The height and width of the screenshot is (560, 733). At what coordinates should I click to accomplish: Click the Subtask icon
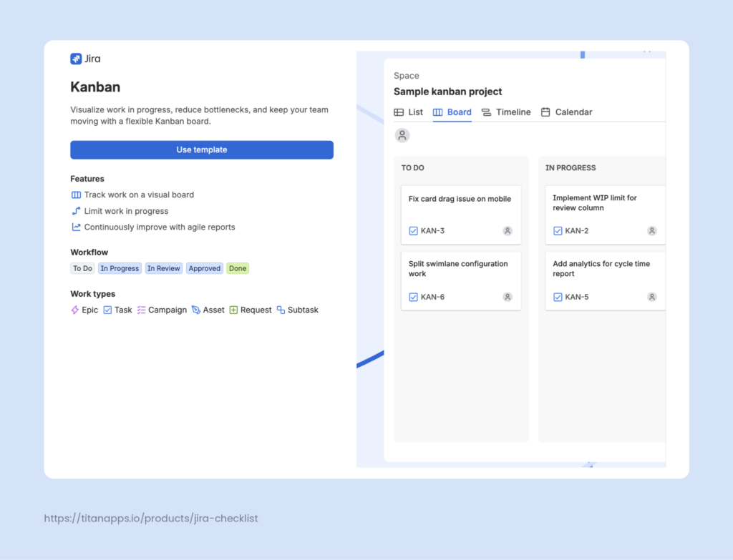click(x=281, y=310)
